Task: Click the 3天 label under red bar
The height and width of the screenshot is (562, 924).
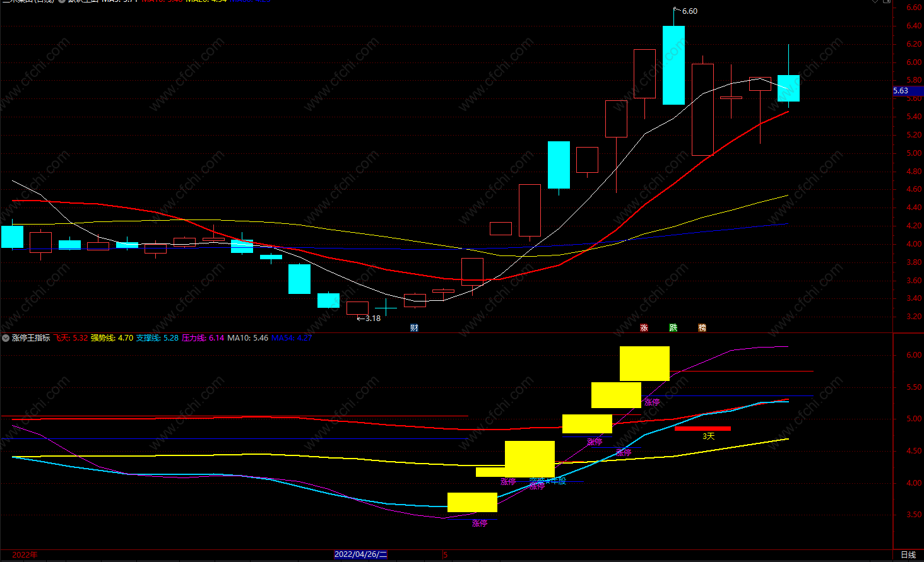Action: point(709,436)
